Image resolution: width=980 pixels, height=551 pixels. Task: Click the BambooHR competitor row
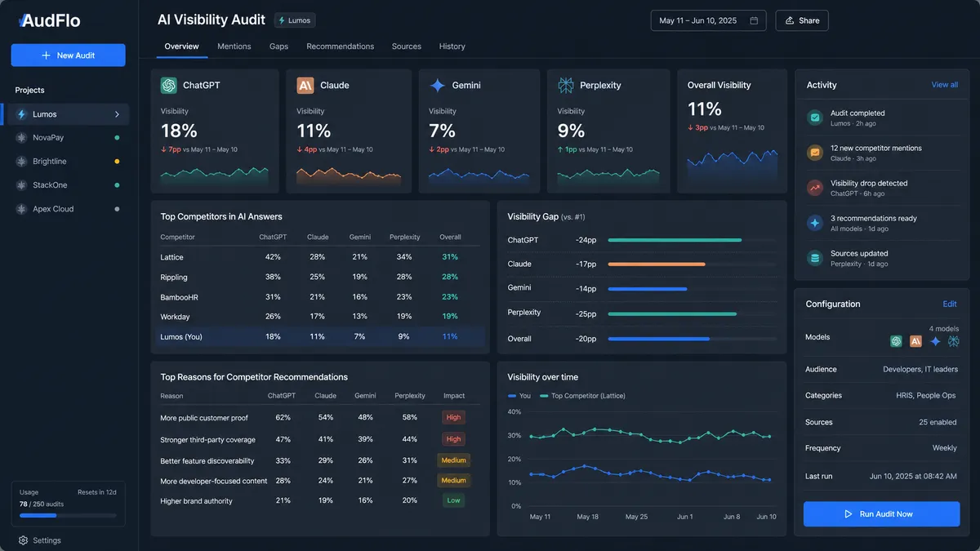point(319,297)
